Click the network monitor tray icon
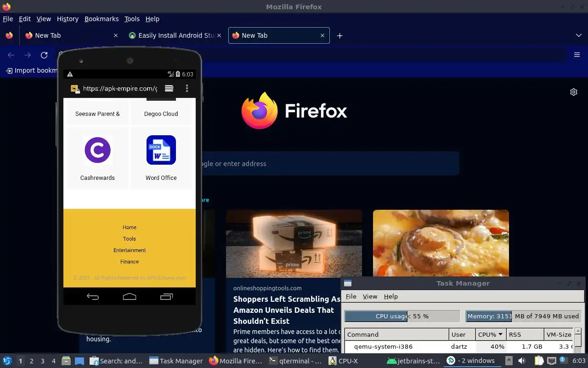Screen dimensions: 588x368 pyautogui.click(x=552, y=361)
